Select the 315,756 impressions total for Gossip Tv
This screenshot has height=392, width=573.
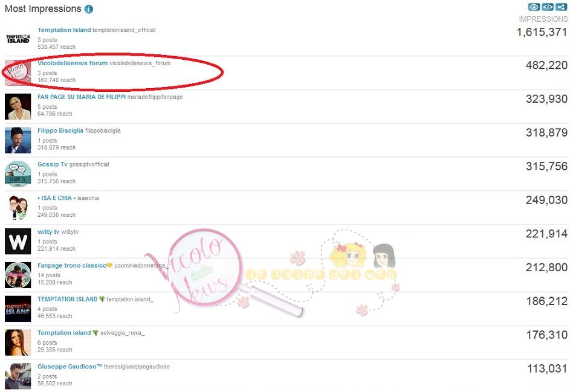click(546, 167)
